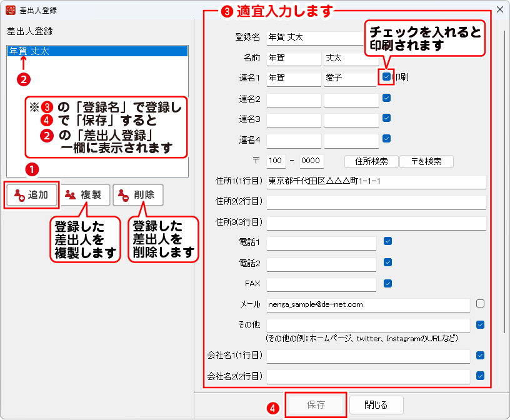Screen dimensions: 510x420
Task: Focus the メール address input field
Action: point(367,304)
